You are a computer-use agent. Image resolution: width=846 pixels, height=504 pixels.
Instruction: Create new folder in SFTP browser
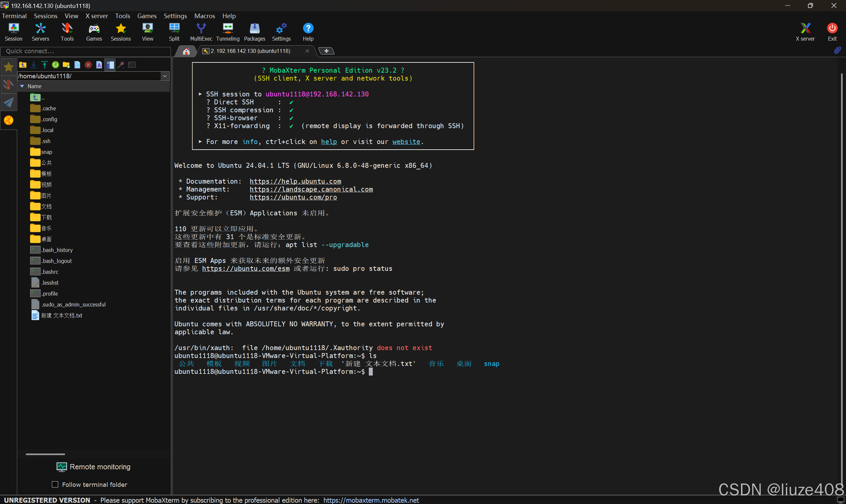(x=66, y=65)
